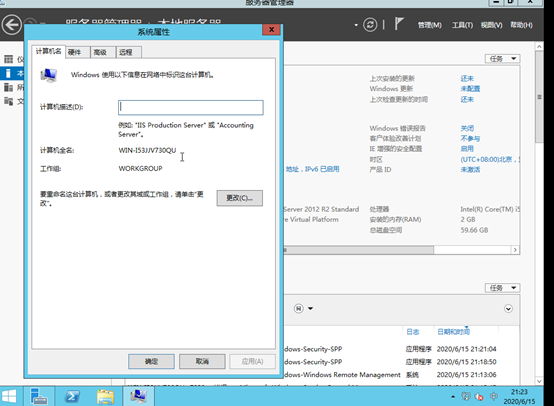Click the 启用 IE enhanced security link
The width and height of the screenshot is (554, 406).
coord(467,149)
